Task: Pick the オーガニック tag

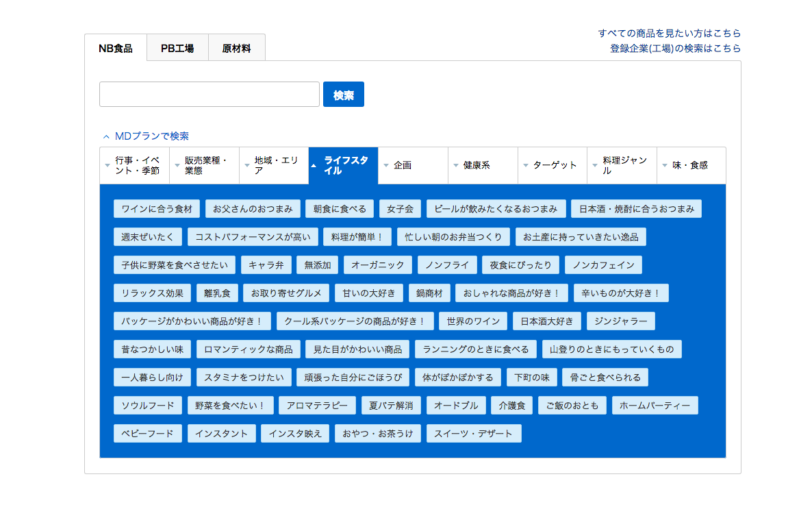Action: click(377, 264)
